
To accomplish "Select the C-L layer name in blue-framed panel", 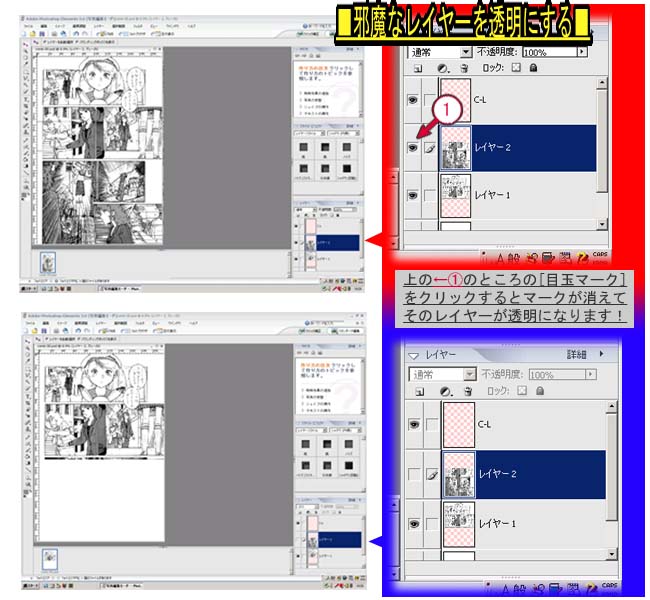I will coord(484,425).
